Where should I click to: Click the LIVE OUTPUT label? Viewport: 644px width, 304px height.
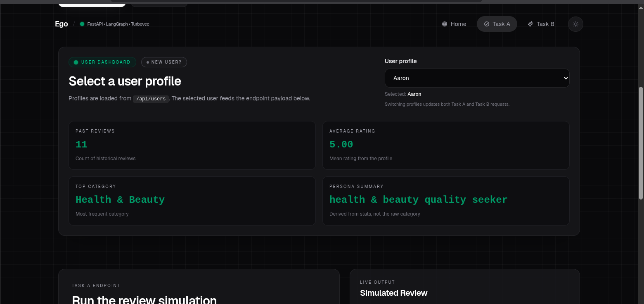pyautogui.click(x=377, y=282)
